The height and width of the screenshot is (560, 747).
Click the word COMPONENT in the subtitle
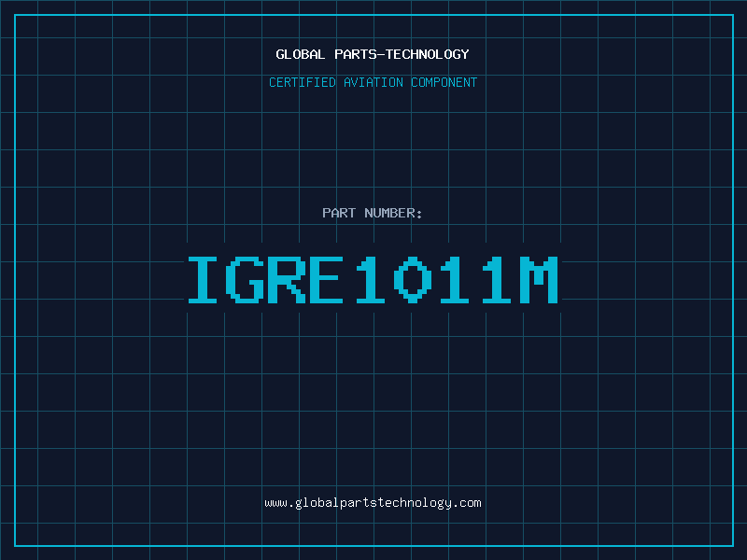point(444,83)
